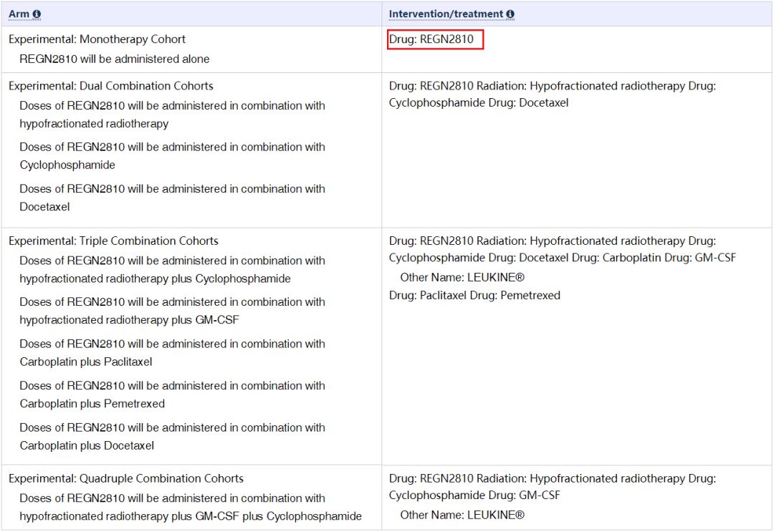
Task: Click 'REGN2810 will be administered alone' description
Action: click(115, 59)
